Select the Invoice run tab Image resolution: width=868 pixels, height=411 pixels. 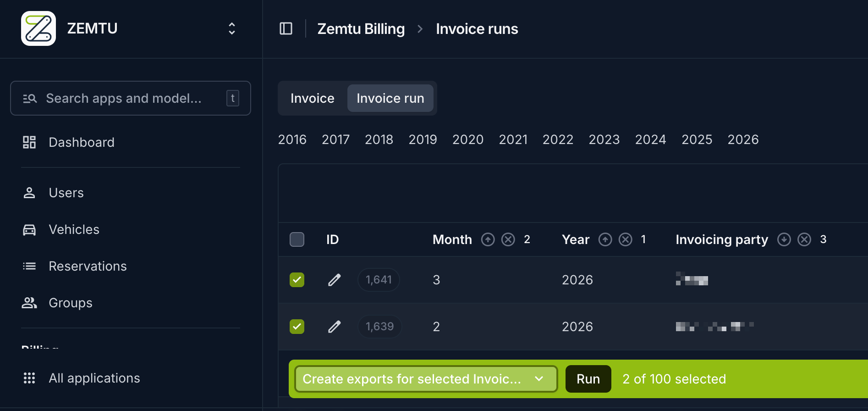[390, 98]
